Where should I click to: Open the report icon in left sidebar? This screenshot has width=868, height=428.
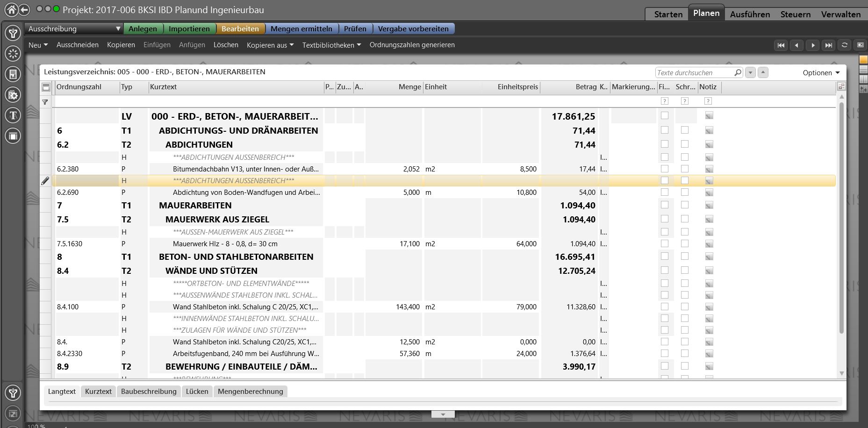(13, 74)
